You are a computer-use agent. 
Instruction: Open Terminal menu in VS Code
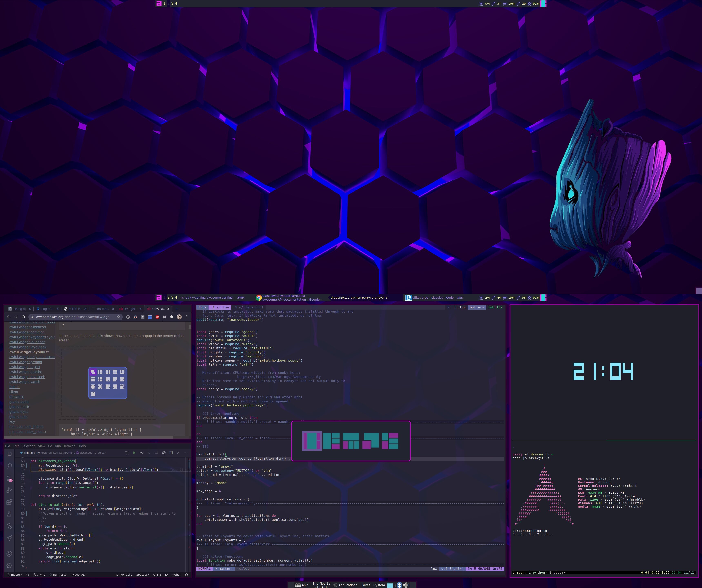click(70, 446)
